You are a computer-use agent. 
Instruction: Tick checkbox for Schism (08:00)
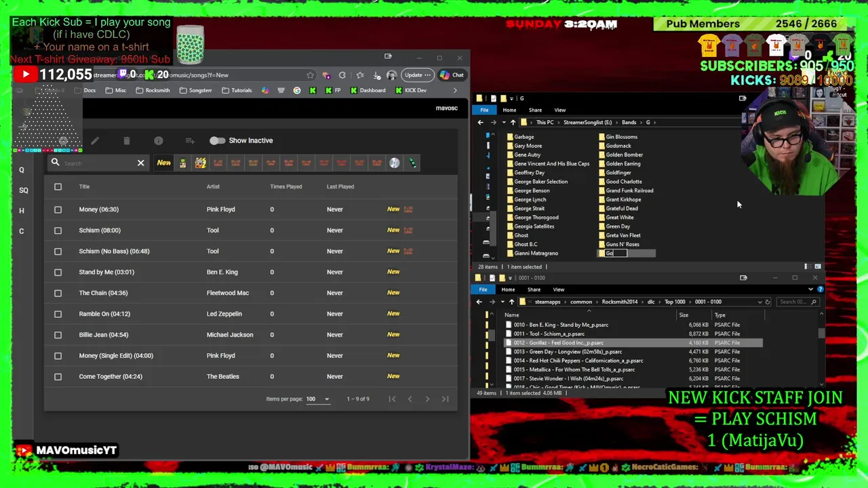[58, 230]
